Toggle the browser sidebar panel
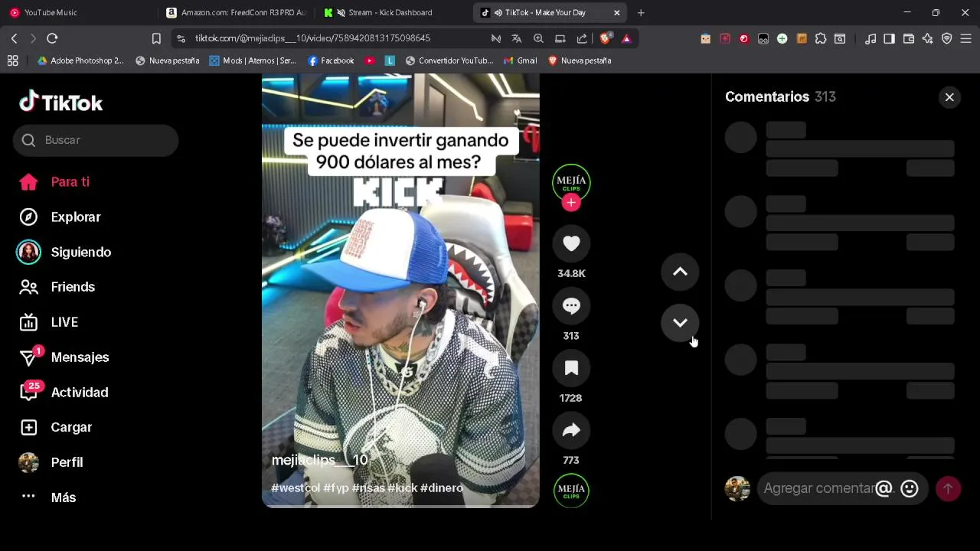The width and height of the screenshot is (980, 551). pyautogui.click(x=889, y=38)
